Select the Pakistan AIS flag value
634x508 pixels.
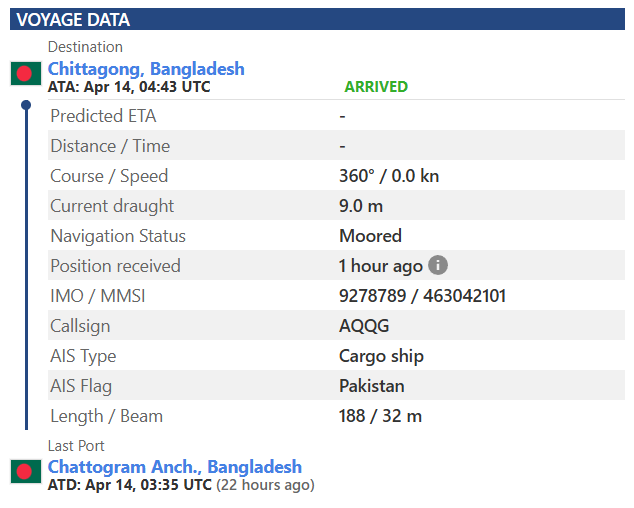coord(373,386)
